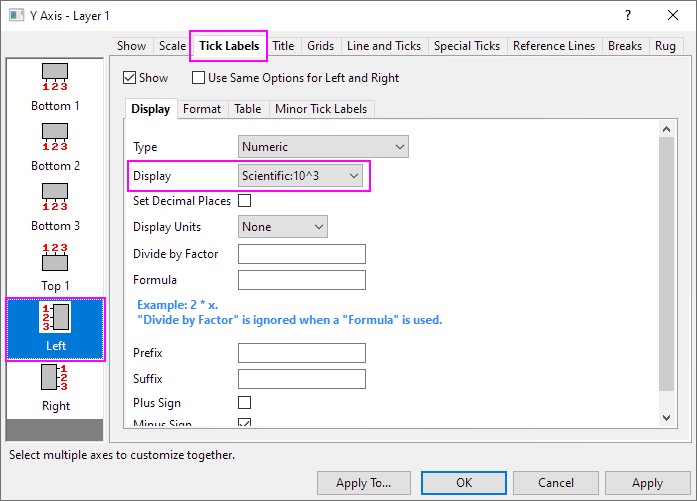Click the Apply To... button
697x501 pixels.
[x=364, y=483]
